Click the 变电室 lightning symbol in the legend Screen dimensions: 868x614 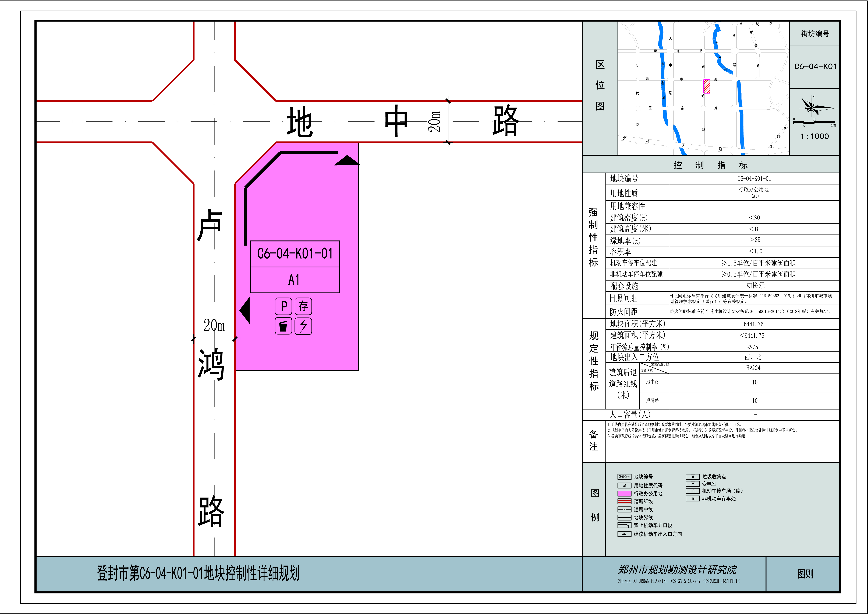click(x=693, y=484)
